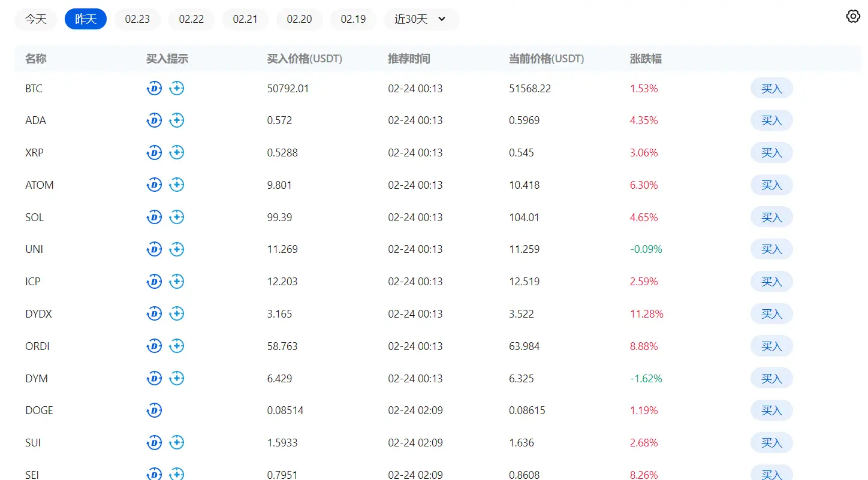This screenshot has width=868, height=480.
Task: Click the SOL buy price 99.39
Action: 279,218
